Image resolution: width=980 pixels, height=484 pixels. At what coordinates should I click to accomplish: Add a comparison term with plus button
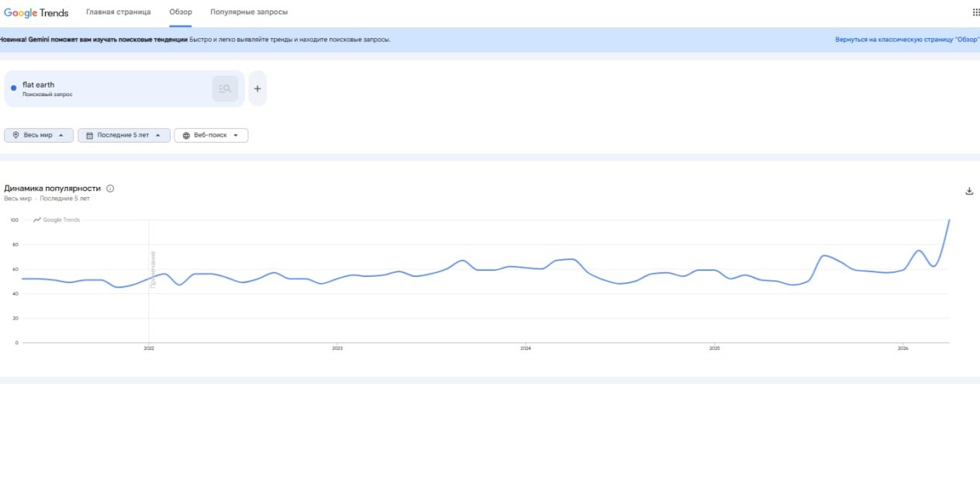tap(257, 88)
